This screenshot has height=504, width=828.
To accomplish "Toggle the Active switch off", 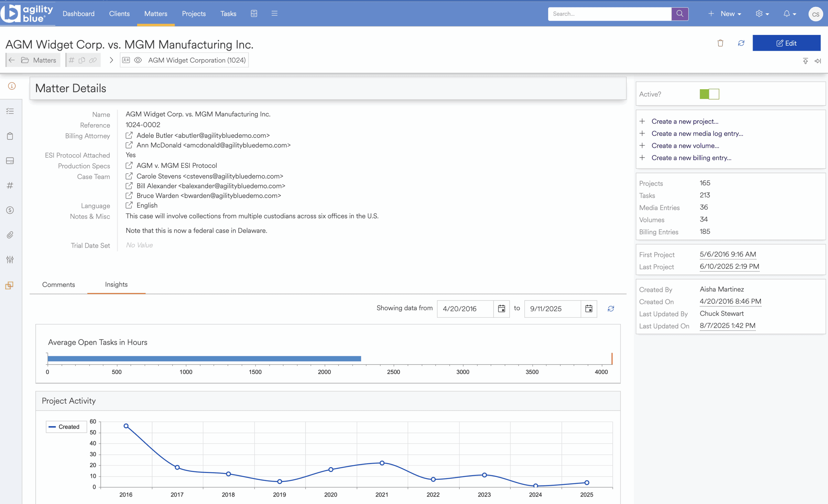I will click(x=709, y=94).
